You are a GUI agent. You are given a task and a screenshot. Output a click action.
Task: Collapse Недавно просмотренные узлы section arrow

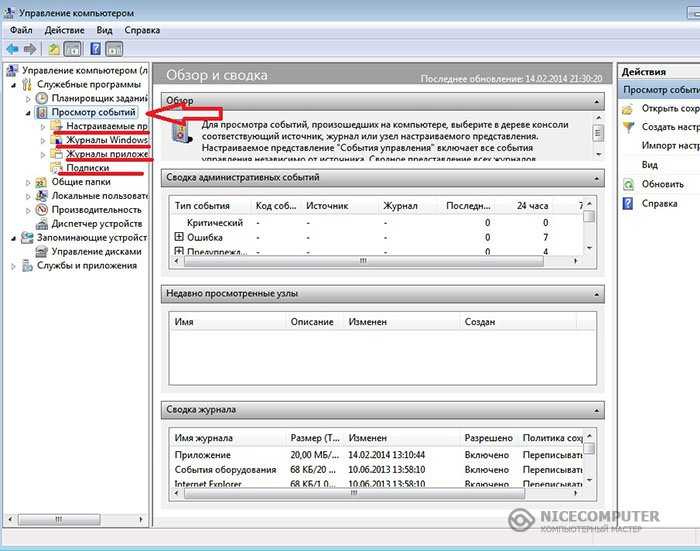pyautogui.click(x=596, y=294)
